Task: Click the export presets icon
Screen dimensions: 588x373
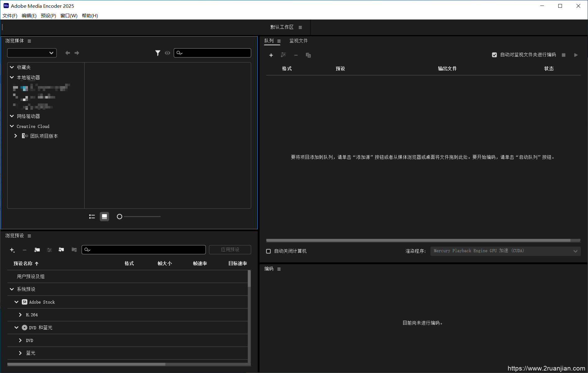Action: (x=74, y=250)
